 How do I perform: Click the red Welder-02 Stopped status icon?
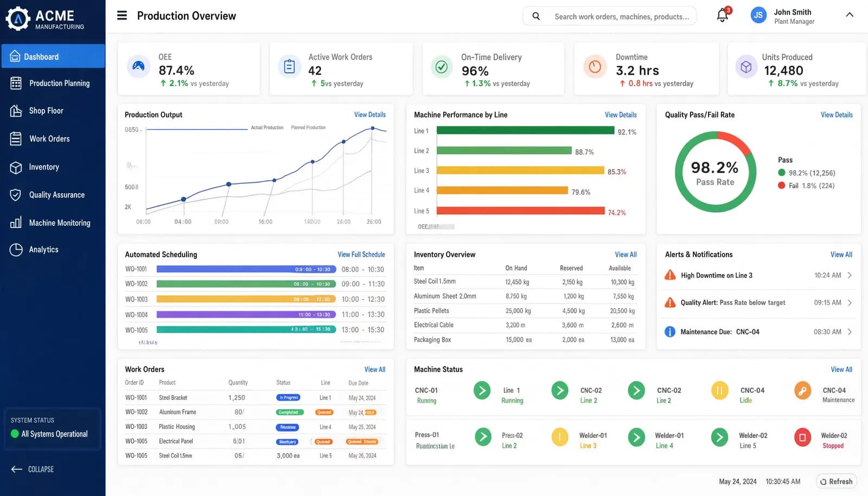(x=802, y=437)
